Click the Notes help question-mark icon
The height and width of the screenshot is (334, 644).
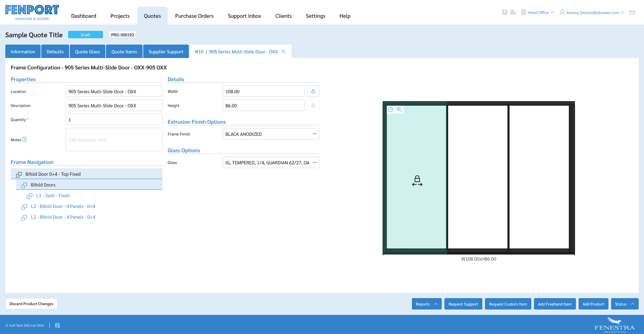coord(24,140)
